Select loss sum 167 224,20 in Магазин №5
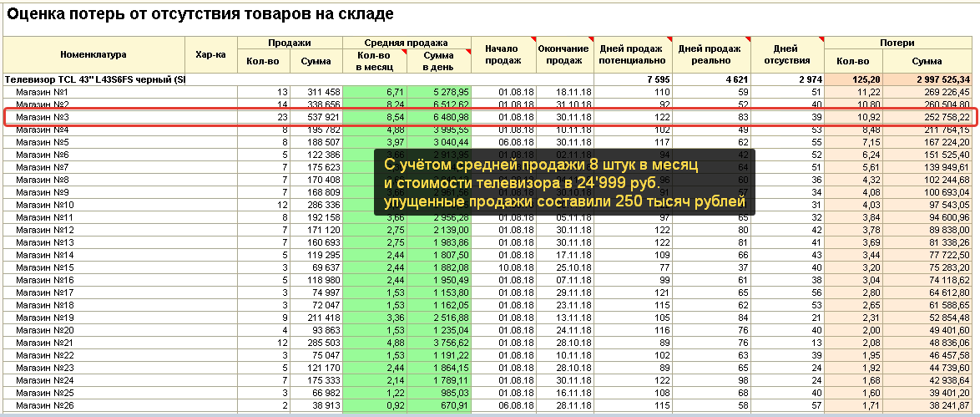The image size is (980, 417). pos(947,142)
